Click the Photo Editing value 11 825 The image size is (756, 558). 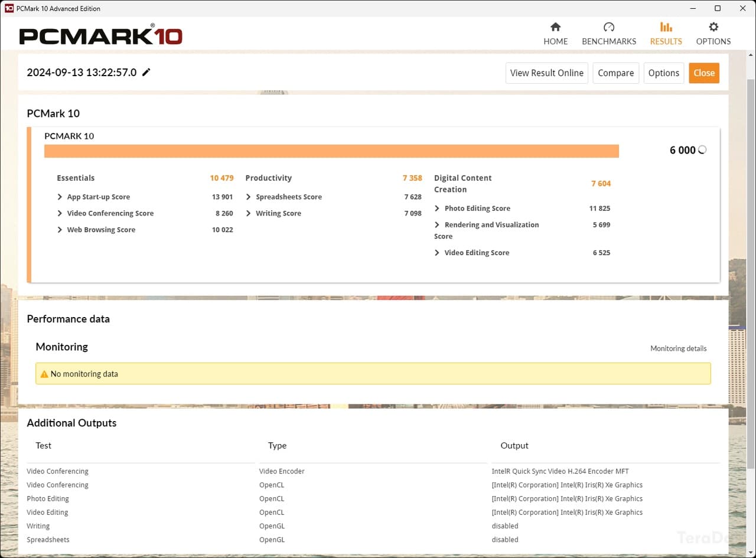pos(599,208)
